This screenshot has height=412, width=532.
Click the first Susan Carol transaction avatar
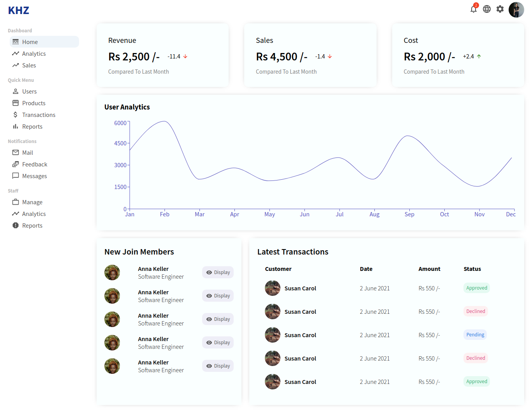[x=273, y=288]
